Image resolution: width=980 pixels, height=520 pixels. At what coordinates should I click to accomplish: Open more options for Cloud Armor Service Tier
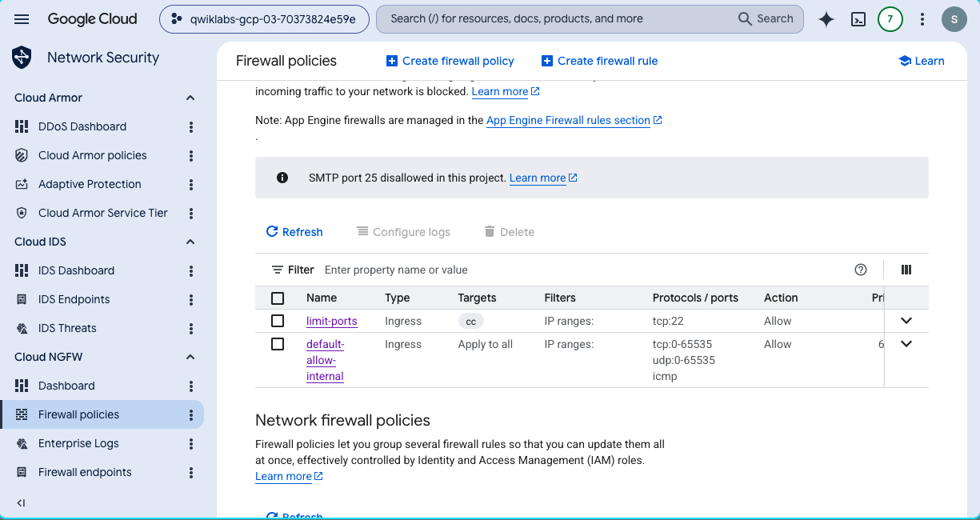(191, 213)
